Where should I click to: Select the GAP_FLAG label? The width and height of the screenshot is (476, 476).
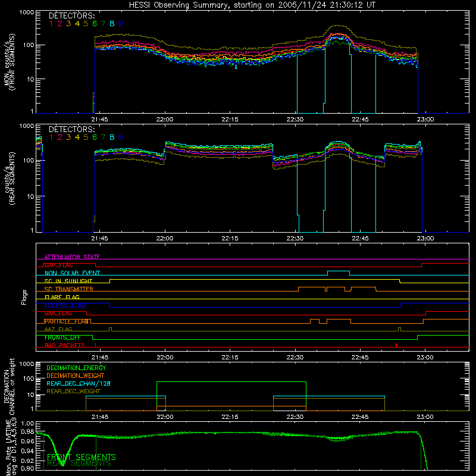pyautogui.click(x=58, y=265)
